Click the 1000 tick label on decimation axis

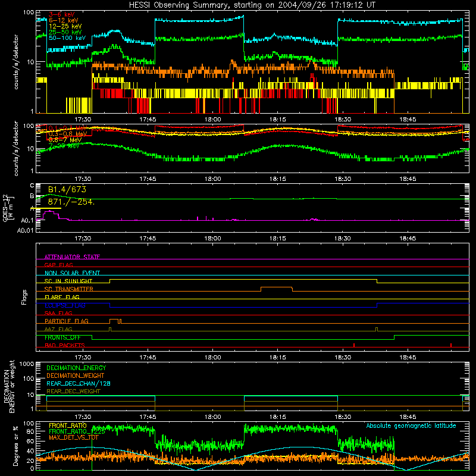click(27, 364)
